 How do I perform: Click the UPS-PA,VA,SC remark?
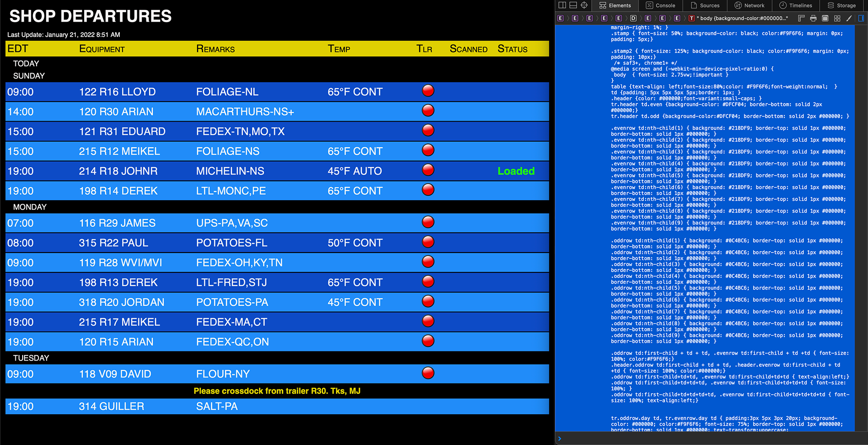tap(232, 223)
